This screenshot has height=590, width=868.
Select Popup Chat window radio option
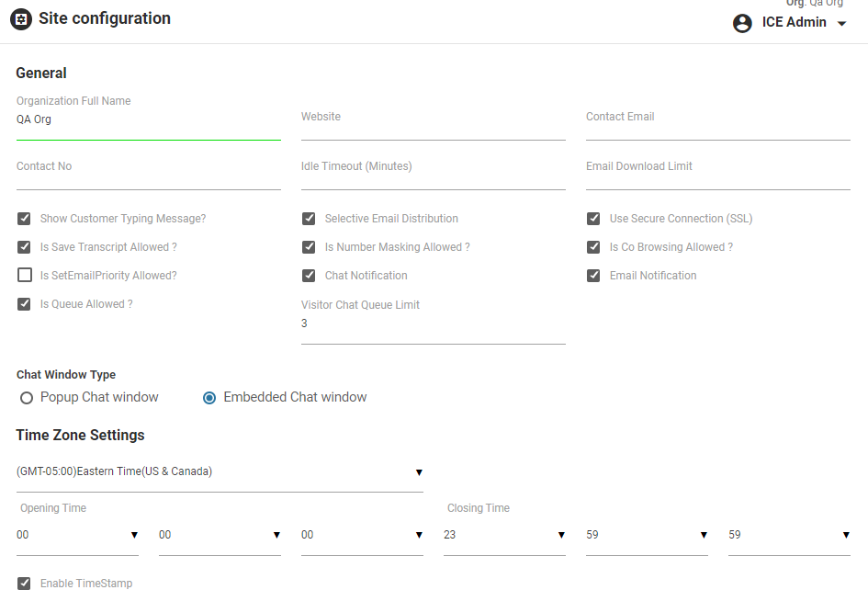click(x=27, y=398)
